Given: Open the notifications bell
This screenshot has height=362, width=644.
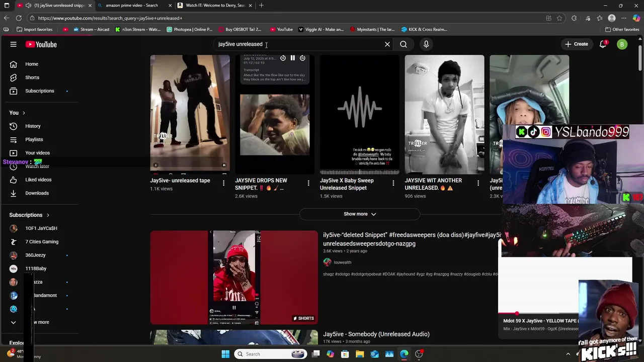Looking at the screenshot, I should tap(603, 44).
